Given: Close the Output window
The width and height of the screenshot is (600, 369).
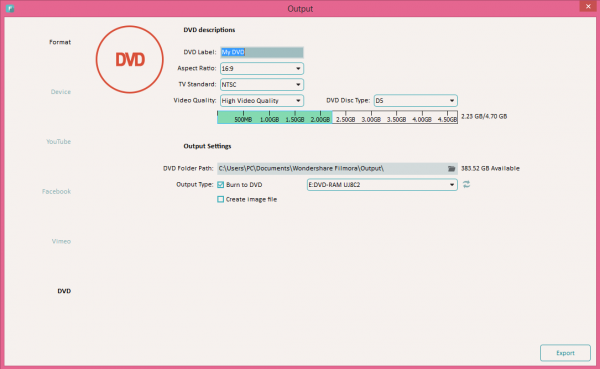Looking at the screenshot, I should click(x=588, y=6).
